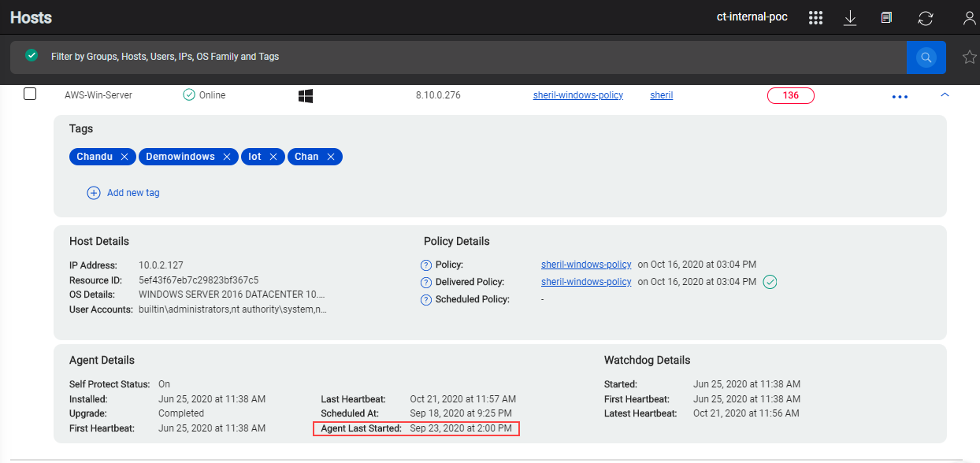Click the AWS-Win-Server host name
The image size is (980, 463).
98,95
